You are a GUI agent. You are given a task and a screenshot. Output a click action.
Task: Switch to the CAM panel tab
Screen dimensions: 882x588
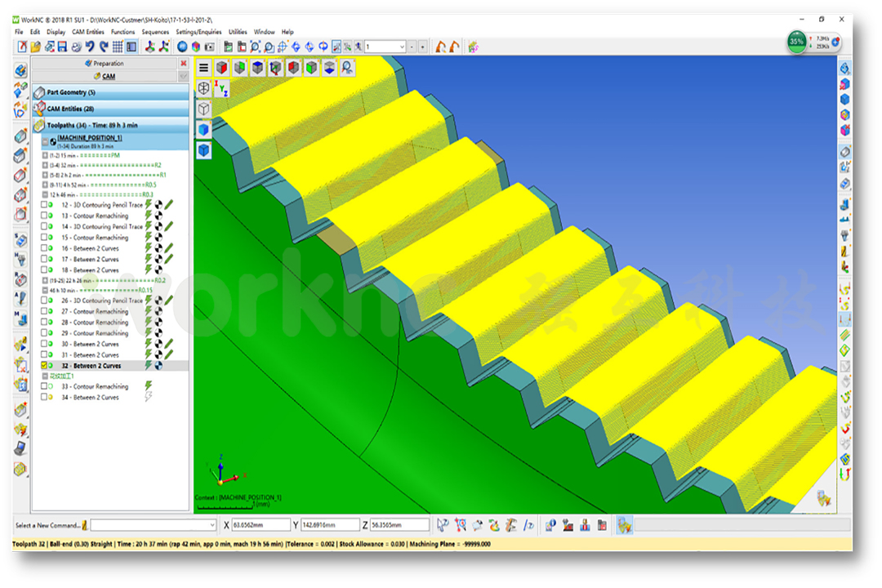pyautogui.click(x=105, y=76)
